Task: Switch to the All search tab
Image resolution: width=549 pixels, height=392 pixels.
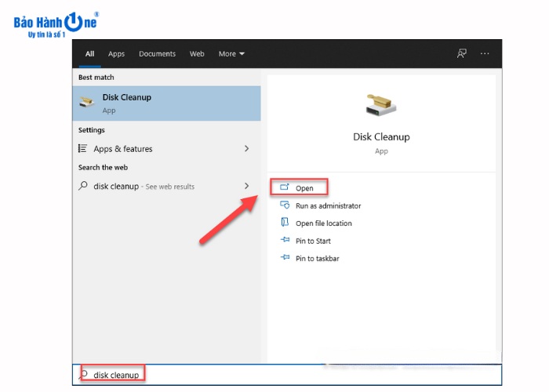Action: click(89, 54)
